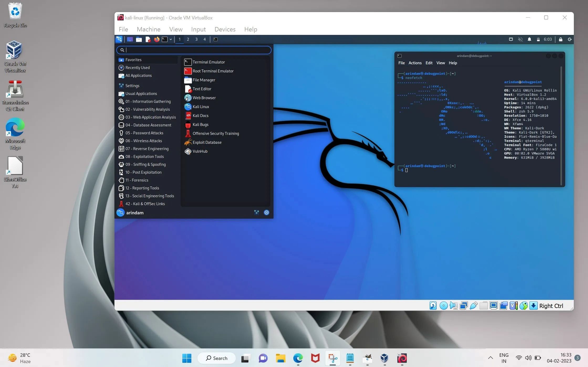
Task: Open the terminal dropdown arrow in the top panel
Action: point(171,39)
